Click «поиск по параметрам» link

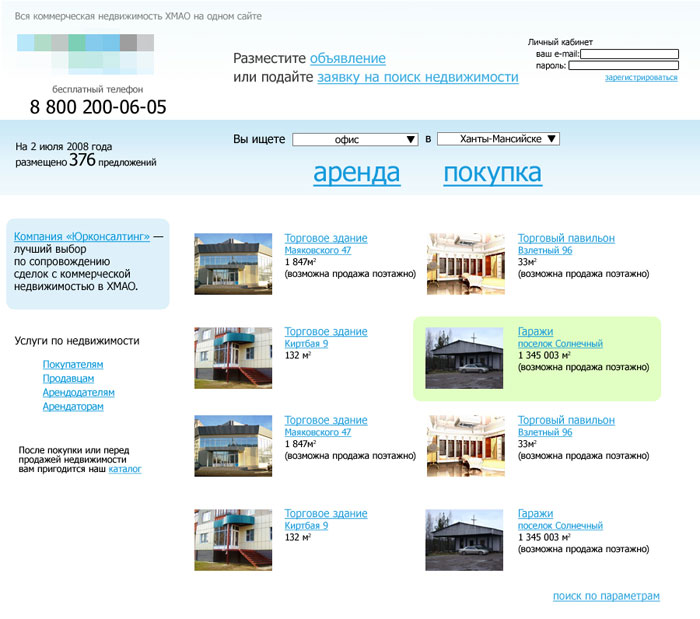point(606,597)
